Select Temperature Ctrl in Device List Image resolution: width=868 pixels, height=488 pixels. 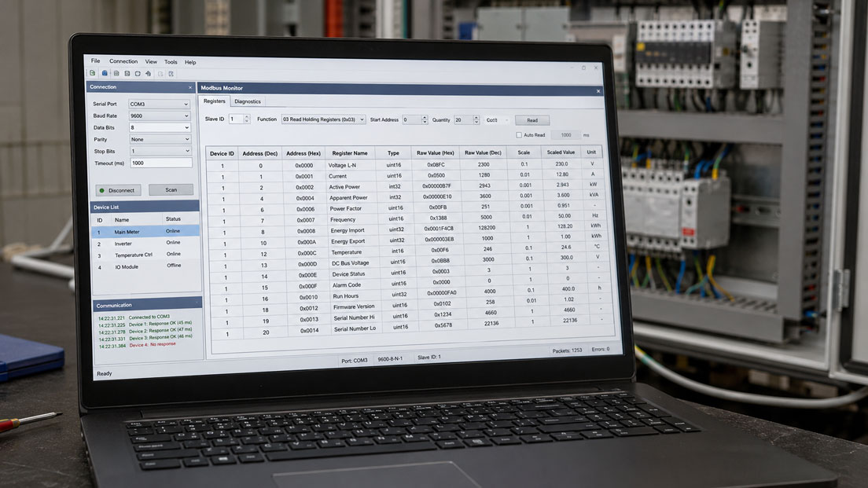click(145, 255)
